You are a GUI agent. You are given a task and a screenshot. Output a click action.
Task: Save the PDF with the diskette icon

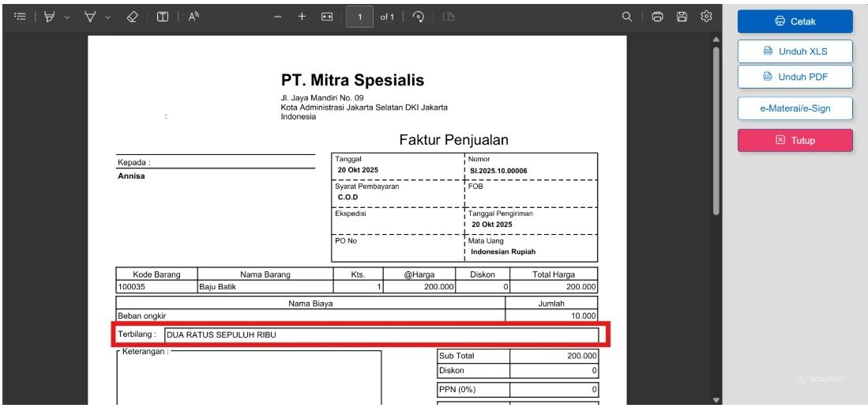tap(682, 17)
